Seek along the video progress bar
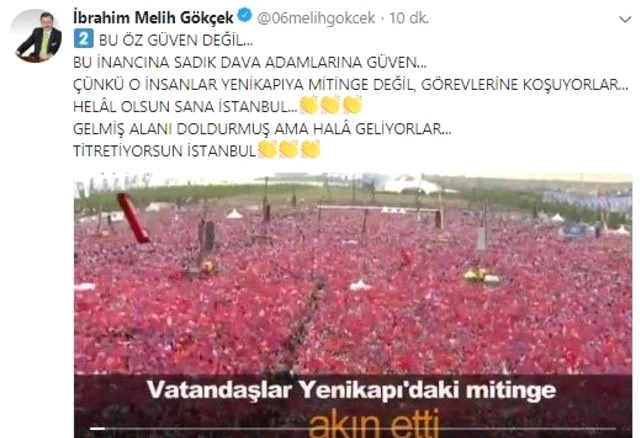640x438 pixels. point(353,429)
